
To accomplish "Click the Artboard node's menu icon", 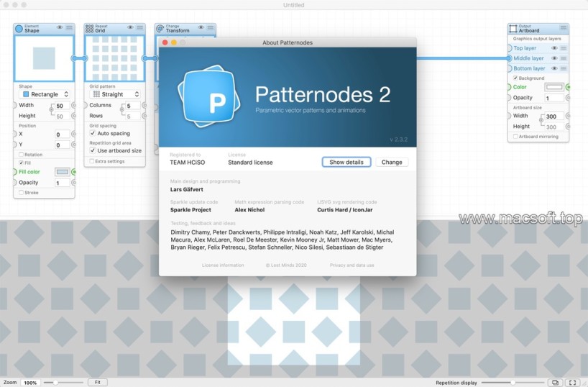I will [564, 28].
